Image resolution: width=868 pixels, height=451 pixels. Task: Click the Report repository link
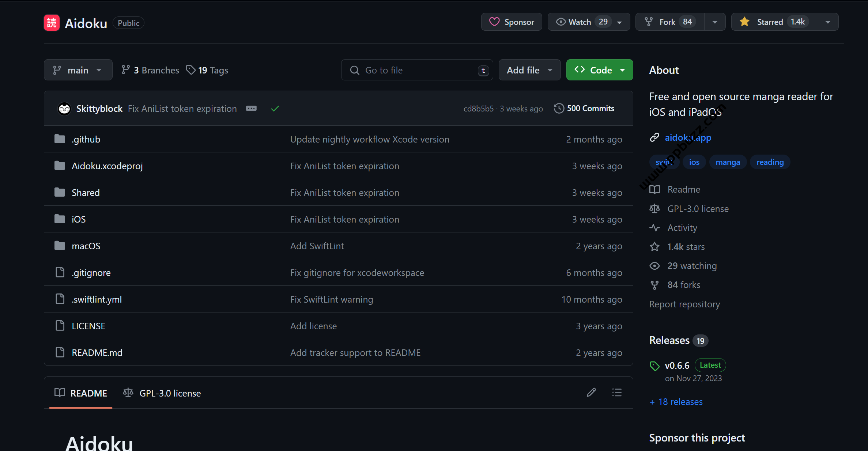(684, 304)
